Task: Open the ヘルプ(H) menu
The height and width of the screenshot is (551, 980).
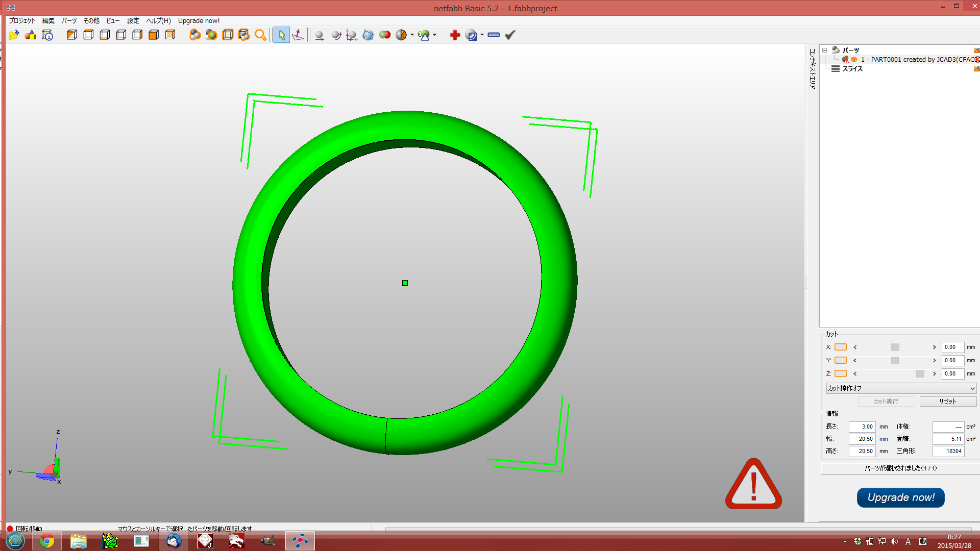Action: (x=158, y=21)
